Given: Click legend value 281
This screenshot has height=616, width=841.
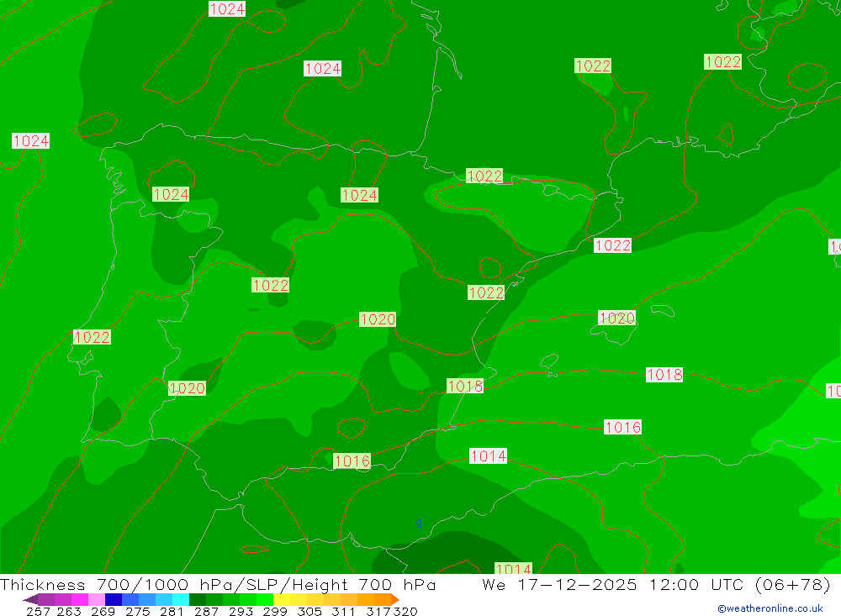Looking at the screenshot, I should pos(172,611).
